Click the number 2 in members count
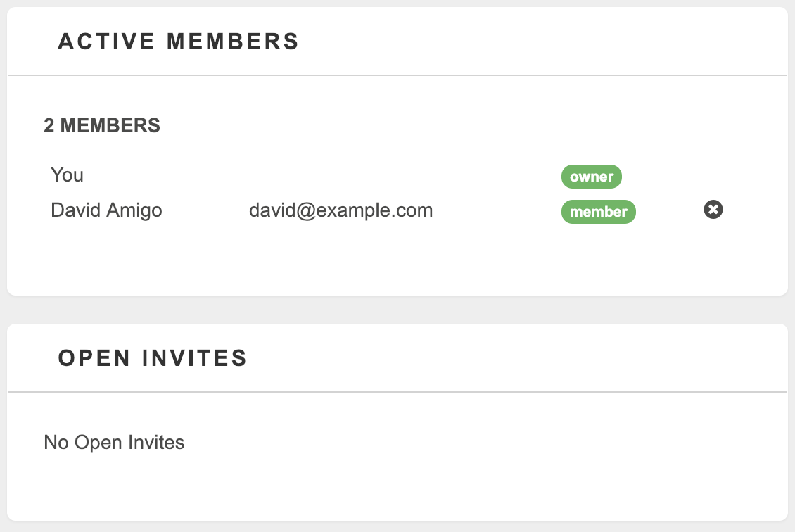 49,125
